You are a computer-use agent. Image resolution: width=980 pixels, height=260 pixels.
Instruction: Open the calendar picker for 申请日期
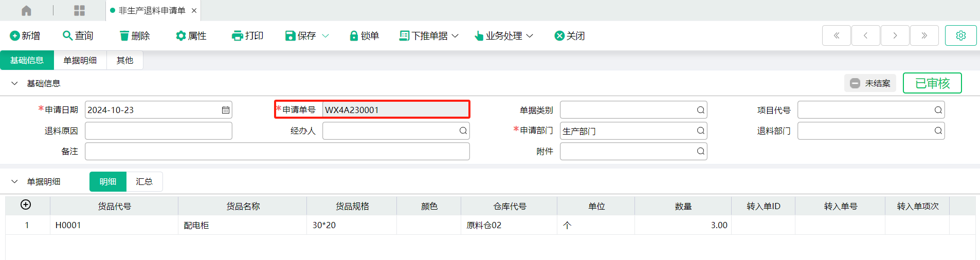click(226, 110)
